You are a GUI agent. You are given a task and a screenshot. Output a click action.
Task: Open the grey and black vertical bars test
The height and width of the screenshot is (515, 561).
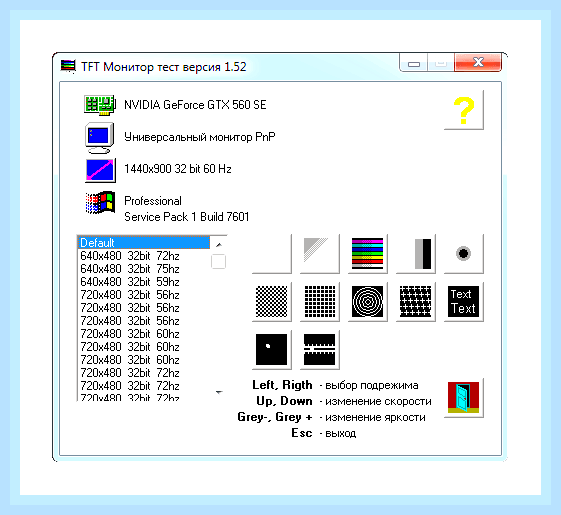tap(416, 254)
